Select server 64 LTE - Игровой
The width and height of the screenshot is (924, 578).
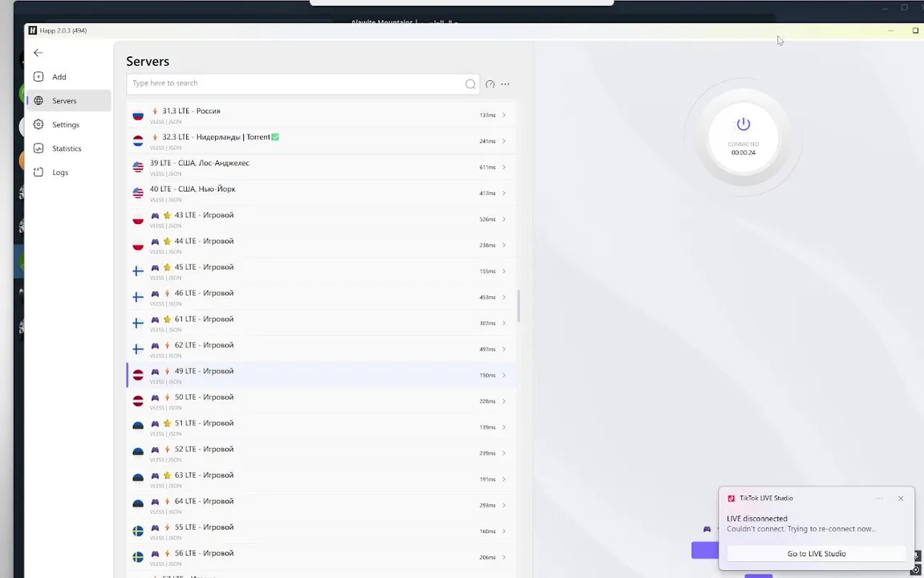coord(321,505)
